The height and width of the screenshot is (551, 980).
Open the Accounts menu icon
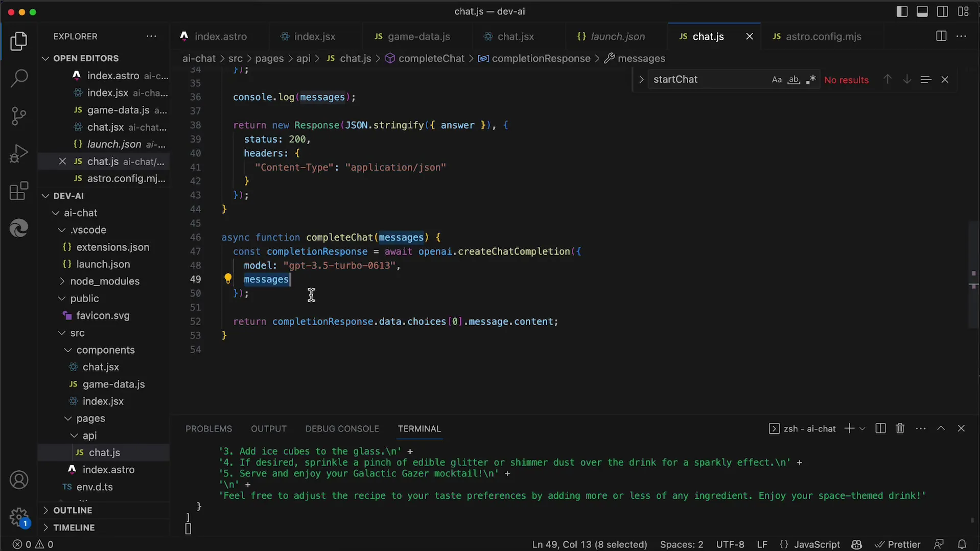19,480
